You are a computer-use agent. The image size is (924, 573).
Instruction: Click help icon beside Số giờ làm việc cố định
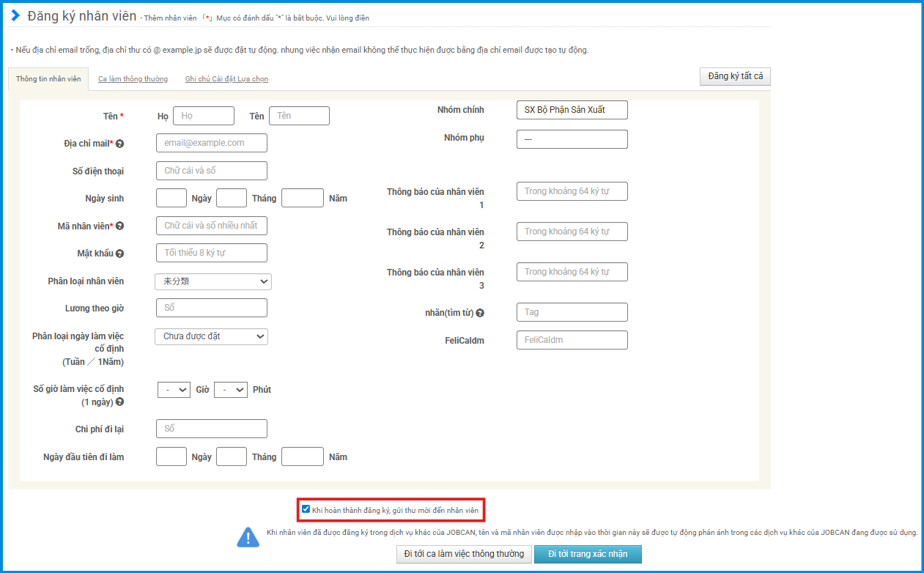click(119, 402)
